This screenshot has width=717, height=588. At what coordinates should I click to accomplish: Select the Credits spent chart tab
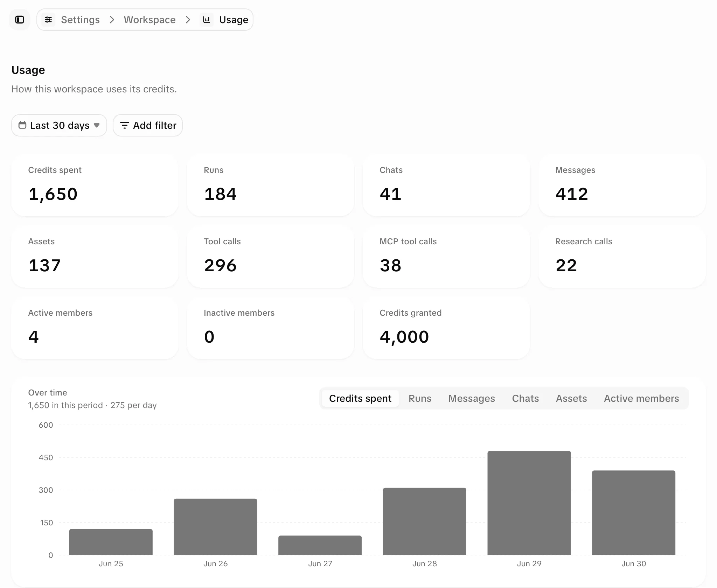(360, 398)
